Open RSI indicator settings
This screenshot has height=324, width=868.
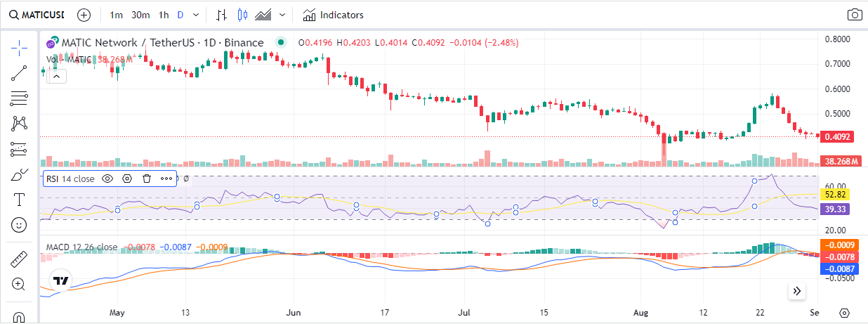[127, 179]
